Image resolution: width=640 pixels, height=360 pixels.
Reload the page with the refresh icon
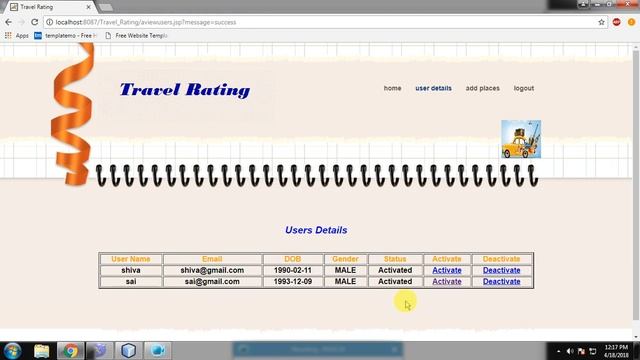coord(35,22)
